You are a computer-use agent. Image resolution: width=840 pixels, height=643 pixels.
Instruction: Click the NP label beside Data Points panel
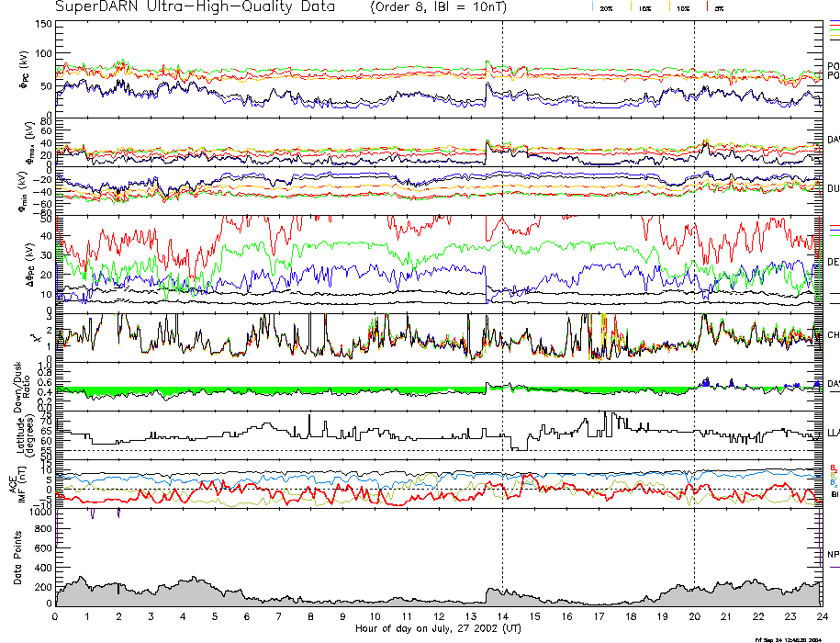click(x=833, y=555)
